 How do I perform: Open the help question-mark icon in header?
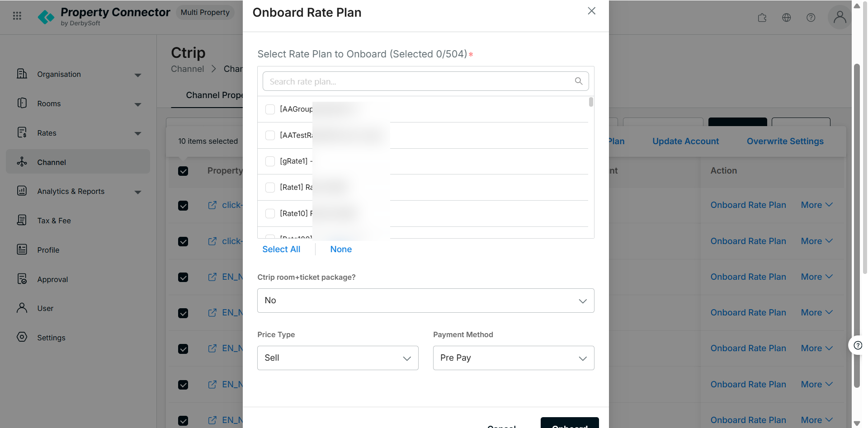pos(811,18)
